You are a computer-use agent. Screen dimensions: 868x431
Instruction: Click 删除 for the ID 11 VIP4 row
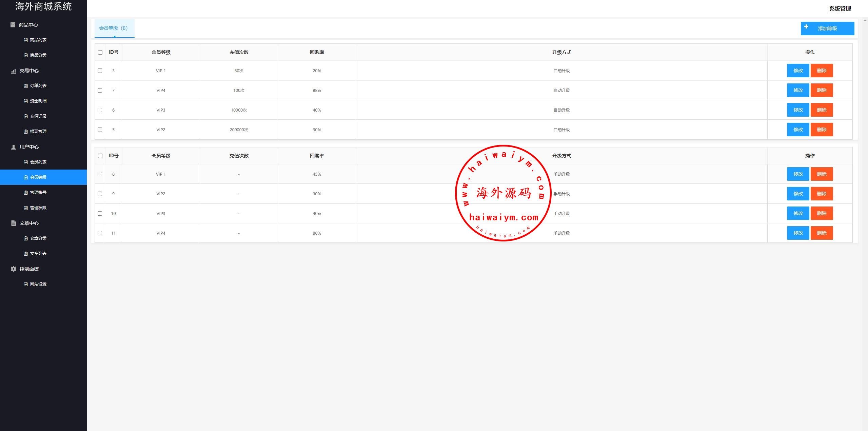click(822, 233)
